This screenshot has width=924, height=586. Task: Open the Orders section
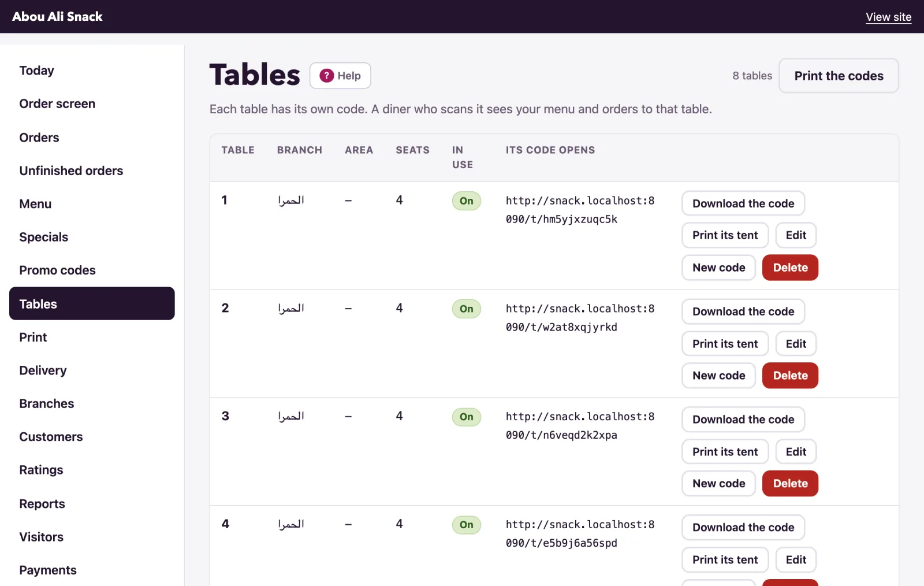click(92, 138)
